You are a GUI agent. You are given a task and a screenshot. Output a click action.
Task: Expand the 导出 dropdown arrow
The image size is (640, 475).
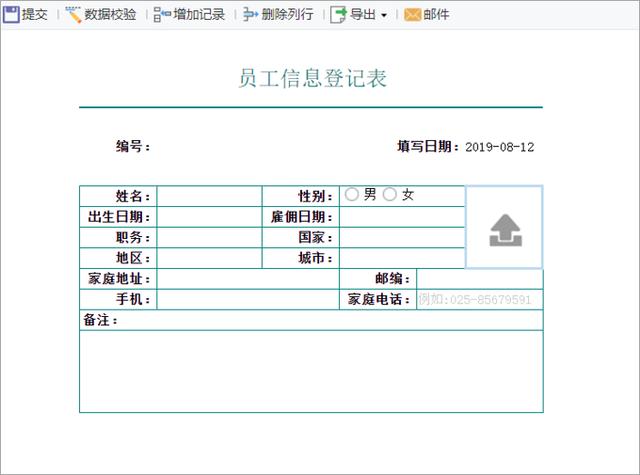coord(384,16)
